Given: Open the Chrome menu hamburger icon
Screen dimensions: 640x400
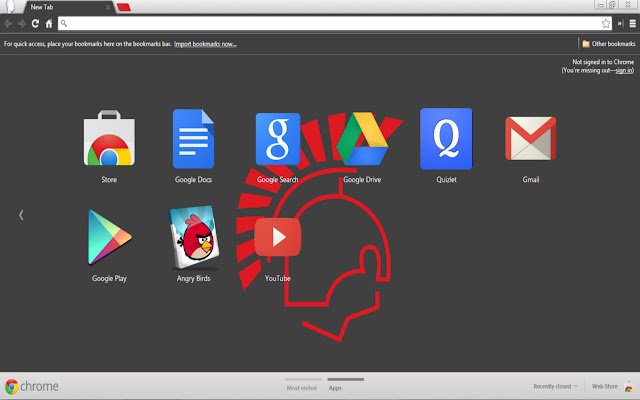Looking at the screenshot, I should (x=632, y=24).
